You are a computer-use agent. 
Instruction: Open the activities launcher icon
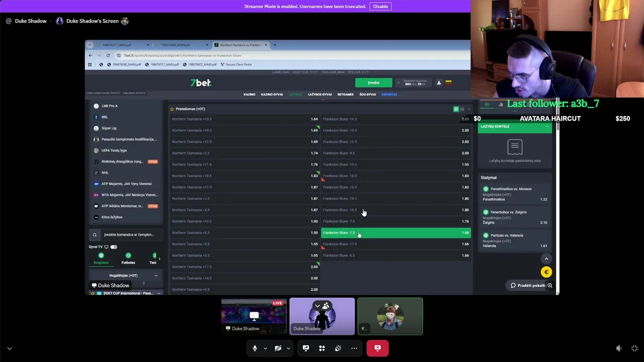click(x=322, y=348)
